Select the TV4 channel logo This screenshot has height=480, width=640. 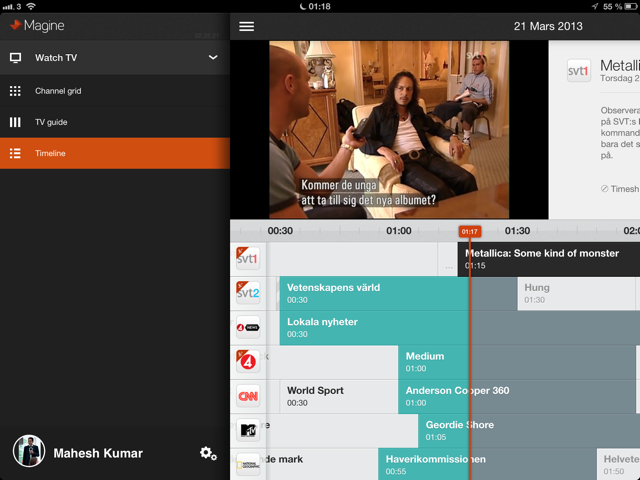[248, 362]
